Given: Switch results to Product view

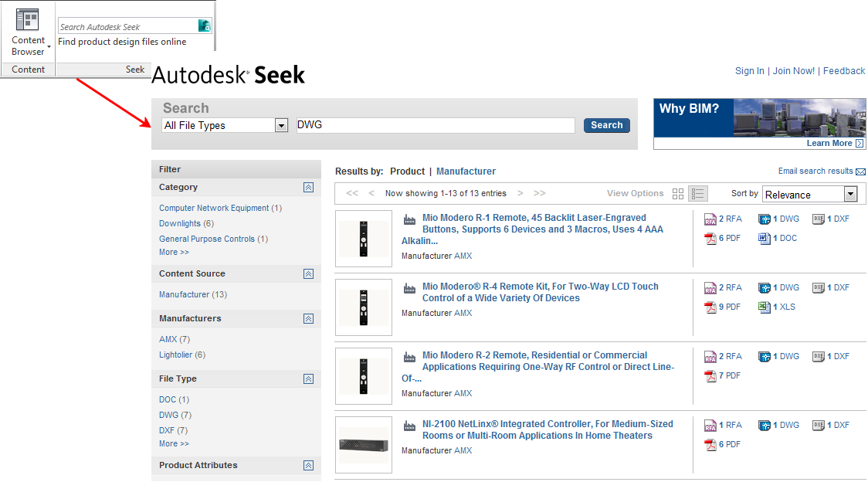Looking at the screenshot, I should (408, 171).
